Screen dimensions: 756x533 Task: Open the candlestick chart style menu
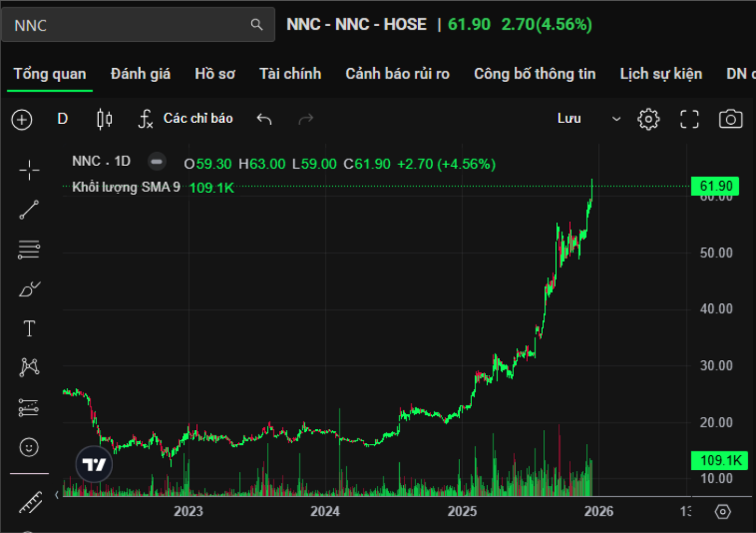(x=104, y=119)
